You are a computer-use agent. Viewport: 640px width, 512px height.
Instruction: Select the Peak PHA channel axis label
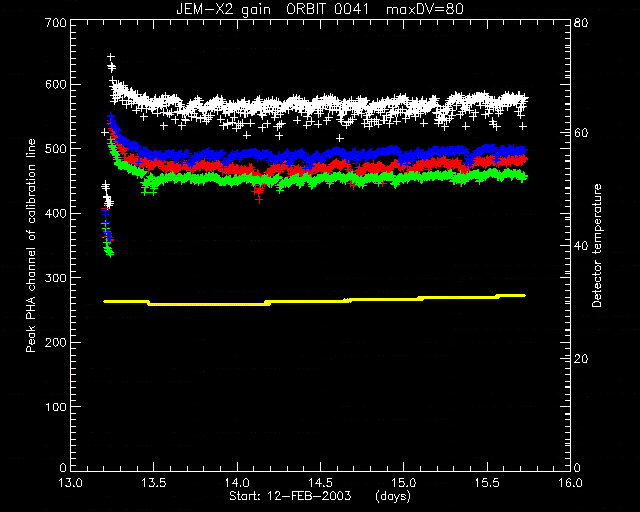(x=31, y=246)
